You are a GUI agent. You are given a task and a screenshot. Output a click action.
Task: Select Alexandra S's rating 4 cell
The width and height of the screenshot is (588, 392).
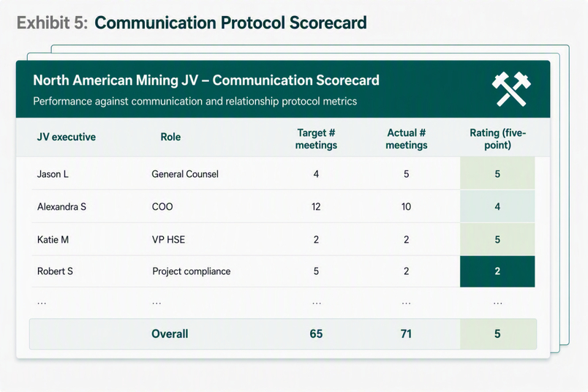(x=497, y=206)
